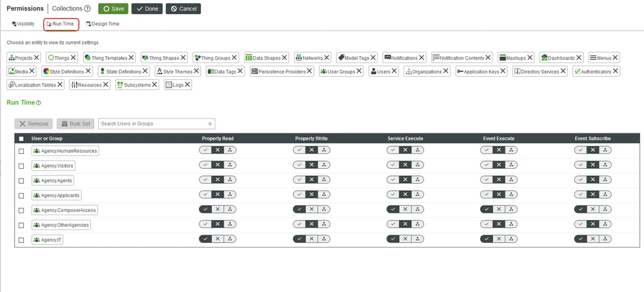Select the Authenticators checkmark icon
Screen dimensions: 644x292
point(577,72)
